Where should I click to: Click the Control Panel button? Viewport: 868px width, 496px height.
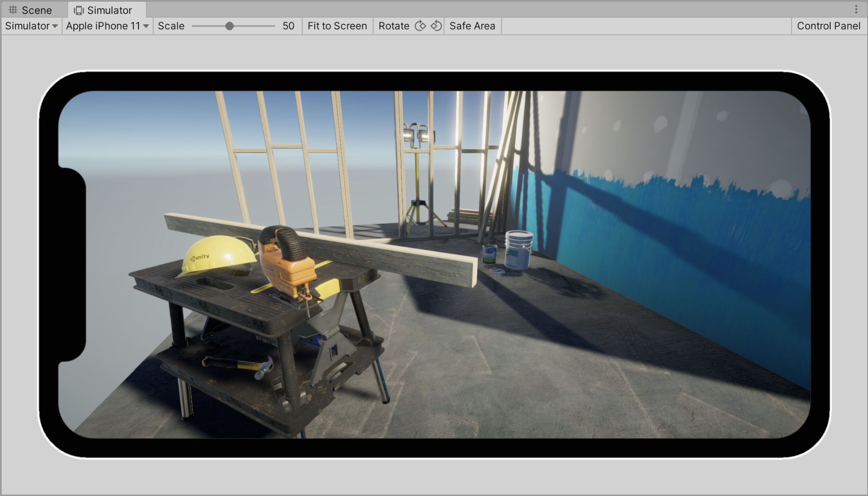(828, 26)
